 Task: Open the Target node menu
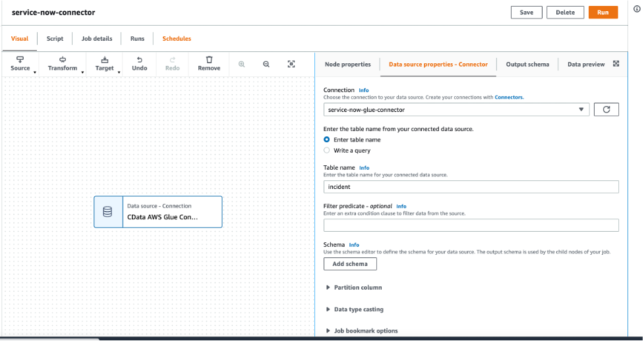(x=105, y=64)
